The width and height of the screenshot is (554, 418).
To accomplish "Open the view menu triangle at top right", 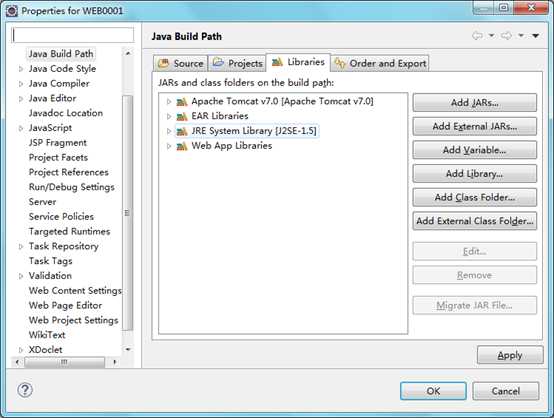I will pos(536,36).
